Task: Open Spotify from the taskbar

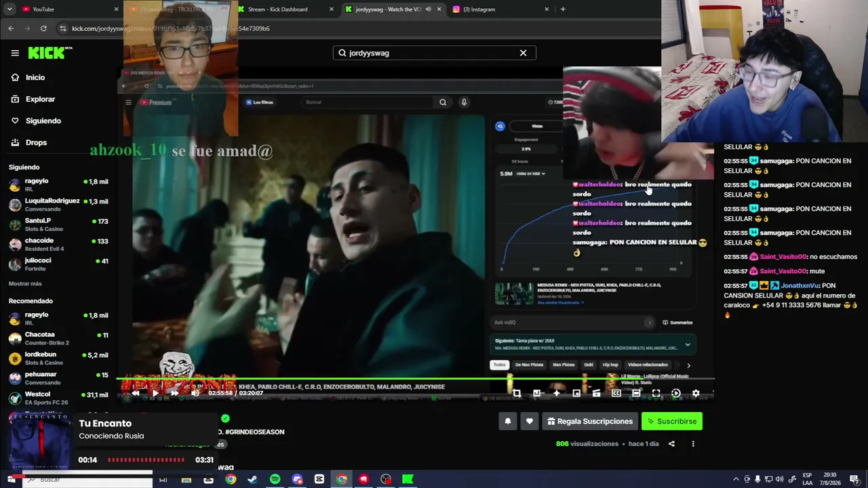Action: click(275, 479)
